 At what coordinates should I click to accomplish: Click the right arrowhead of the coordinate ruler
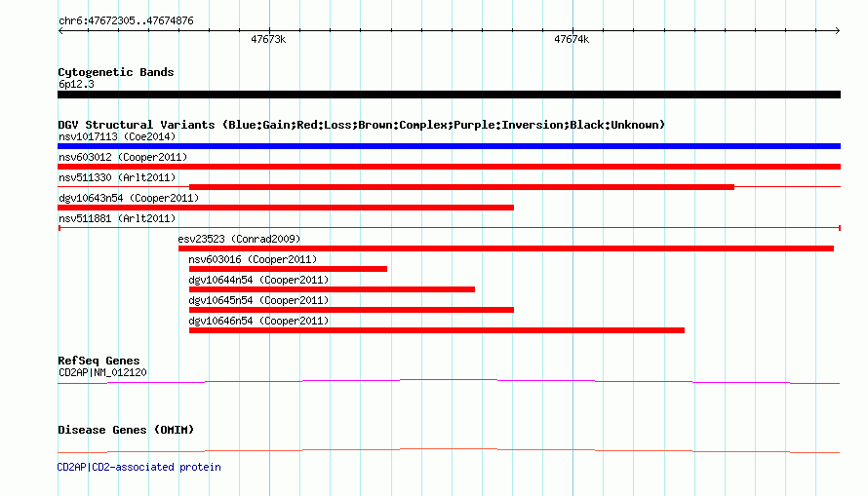point(837,31)
